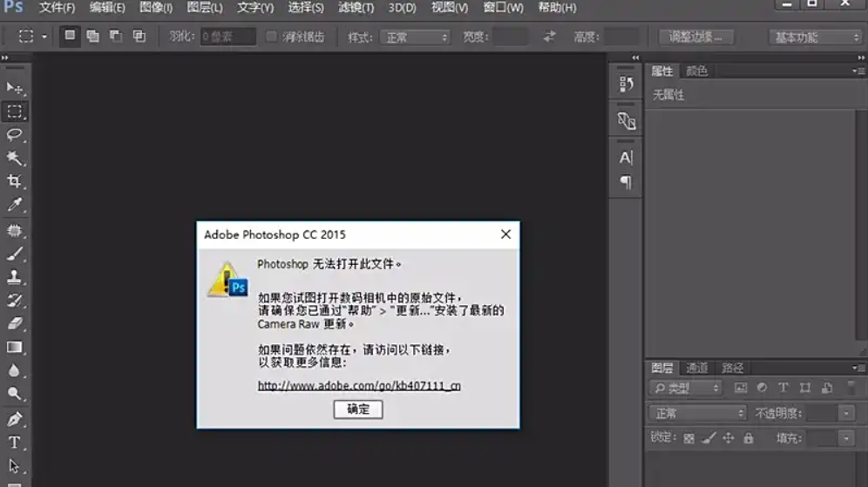
Task: Toggle the lock all layer icon
Action: (748, 438)
